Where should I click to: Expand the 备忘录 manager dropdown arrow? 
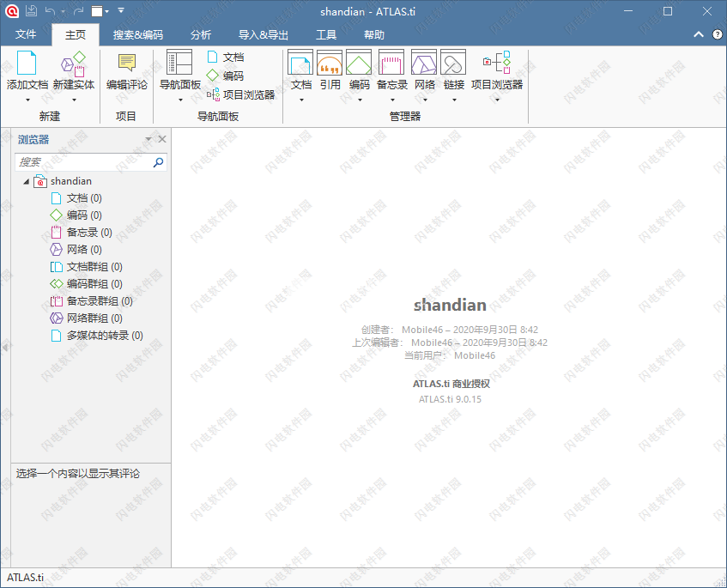(392, 100)
